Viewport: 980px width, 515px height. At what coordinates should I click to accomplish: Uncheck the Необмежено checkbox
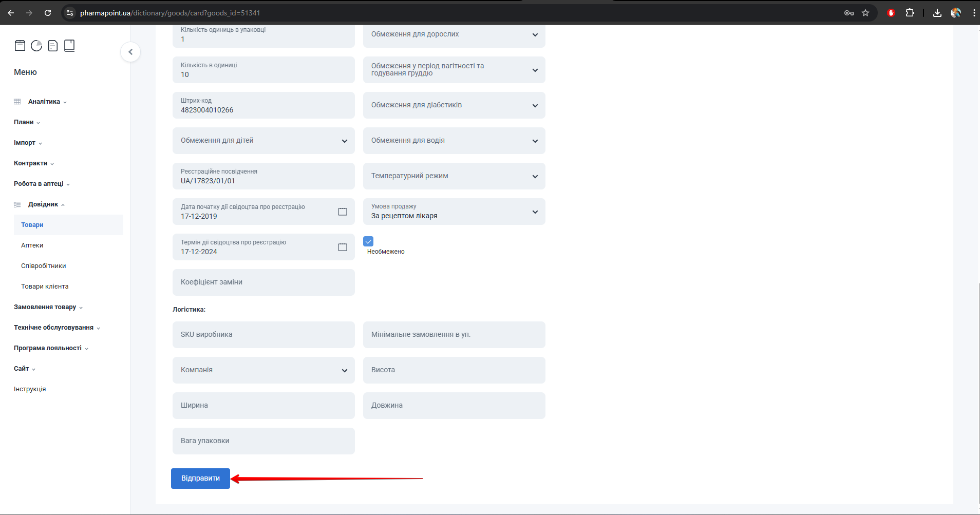click(x=368, y=241)
